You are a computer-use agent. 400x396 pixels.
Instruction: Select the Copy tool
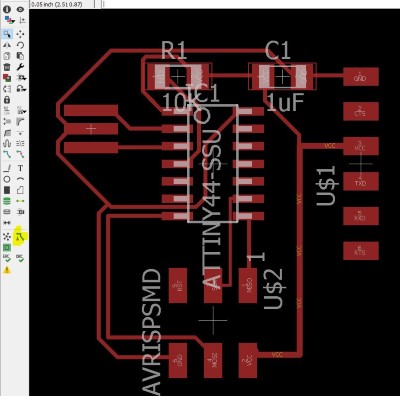tap(7, 56)
